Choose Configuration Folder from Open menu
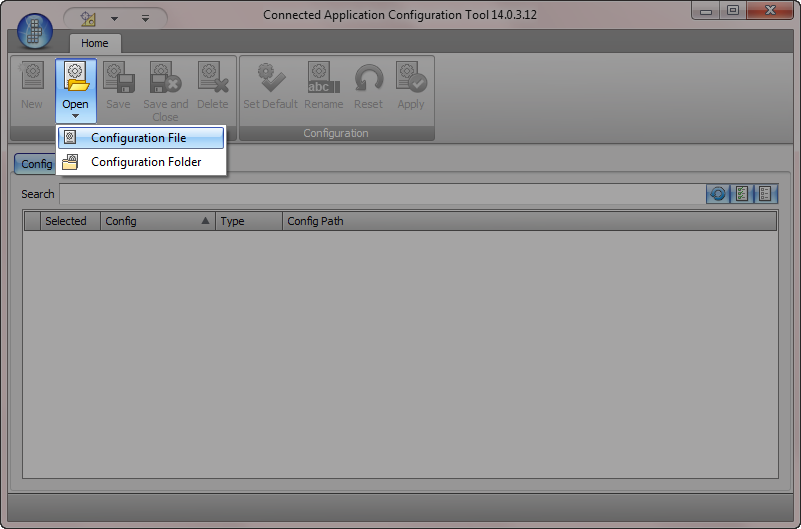Viewport: 801px width, 529px height. tap(141, 162)
